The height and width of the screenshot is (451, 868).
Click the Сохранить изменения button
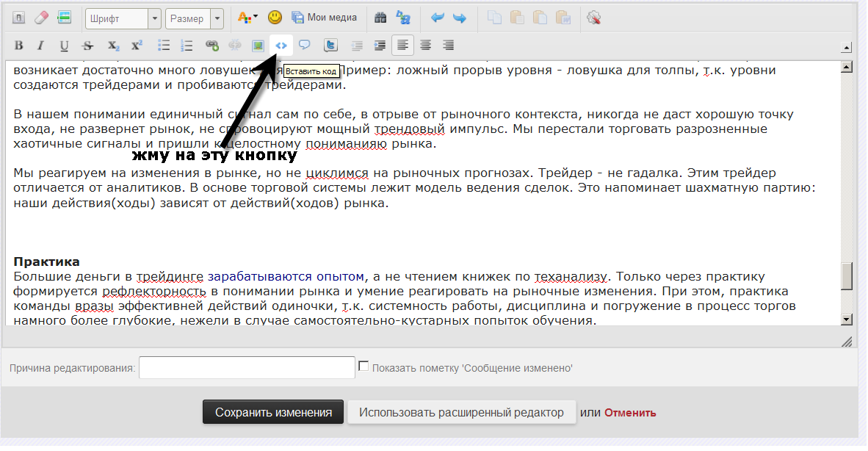pyautogui.click(x=273, y=412)
